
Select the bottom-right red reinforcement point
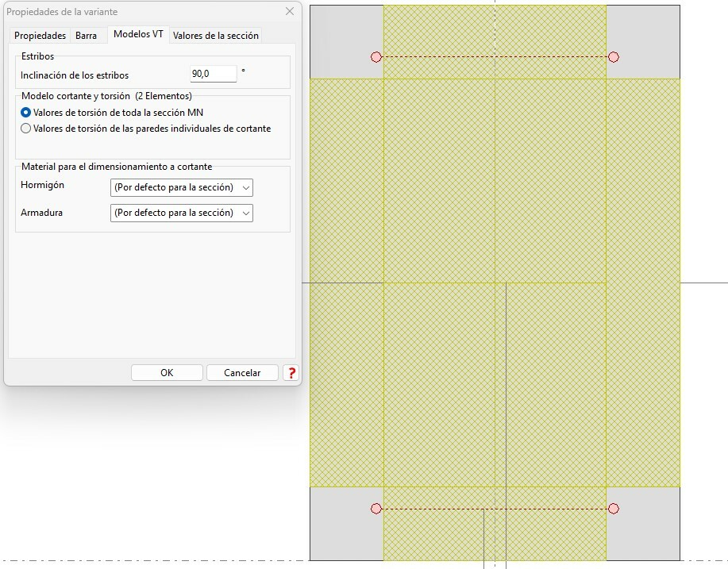pos(613,509)
